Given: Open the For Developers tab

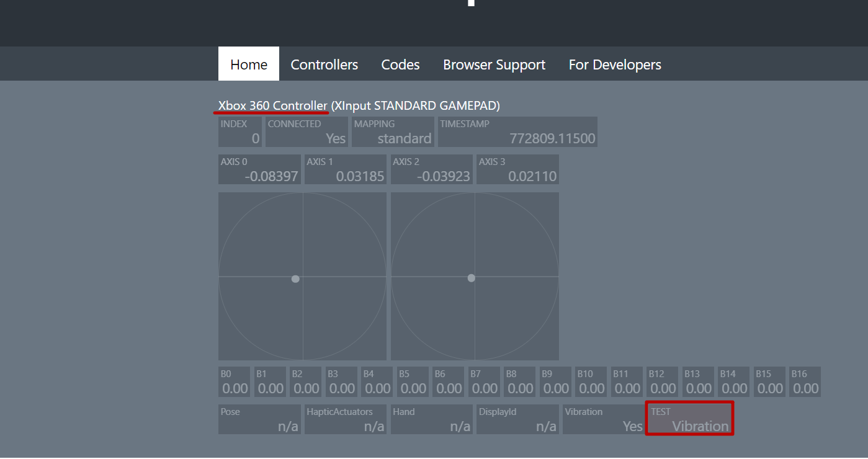Looking at the screenshot, I should point(615,65).
